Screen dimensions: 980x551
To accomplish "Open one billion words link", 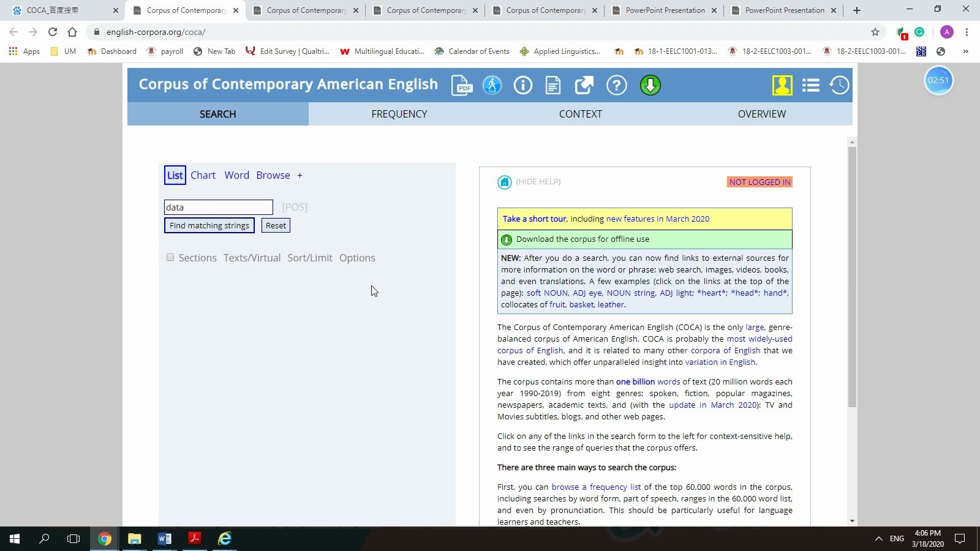I will click(x=648, y=382).
